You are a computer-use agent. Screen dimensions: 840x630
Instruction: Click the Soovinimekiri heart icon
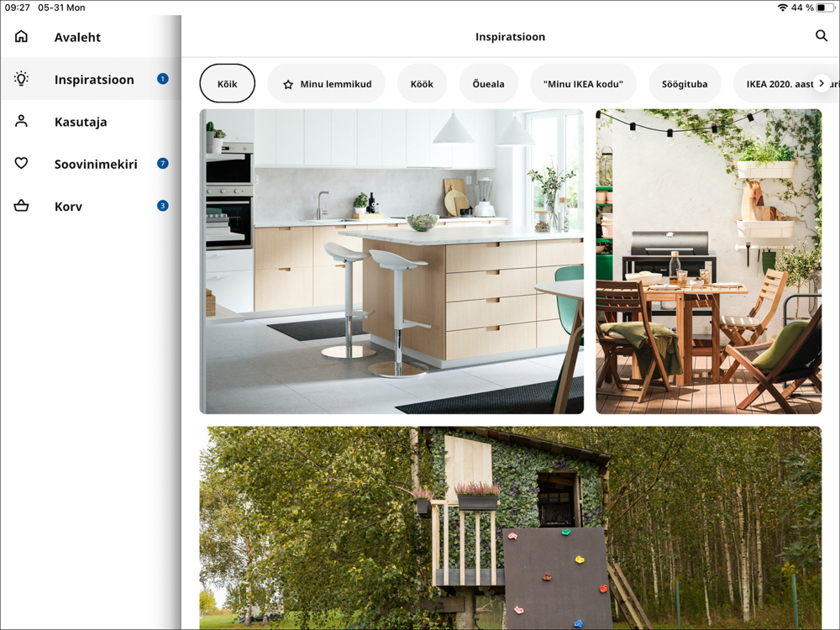click(22, 164)
